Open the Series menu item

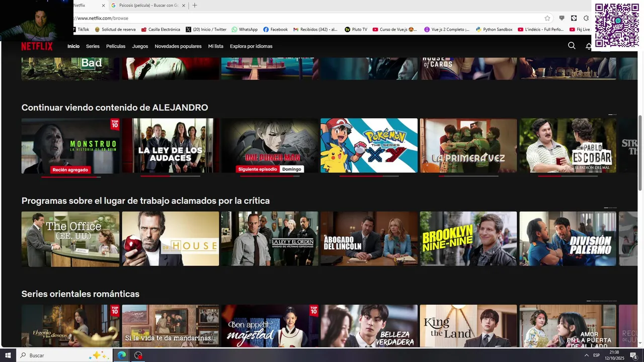point(93,46)
